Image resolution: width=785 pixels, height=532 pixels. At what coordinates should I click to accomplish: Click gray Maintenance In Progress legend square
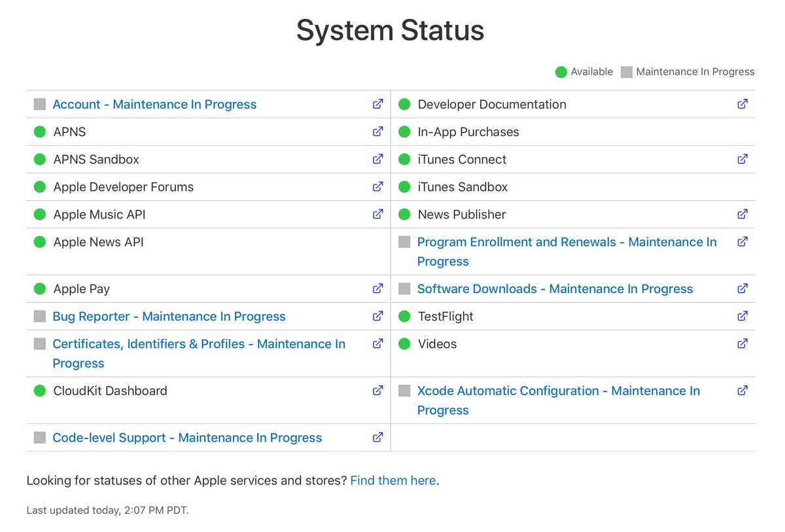627,72
